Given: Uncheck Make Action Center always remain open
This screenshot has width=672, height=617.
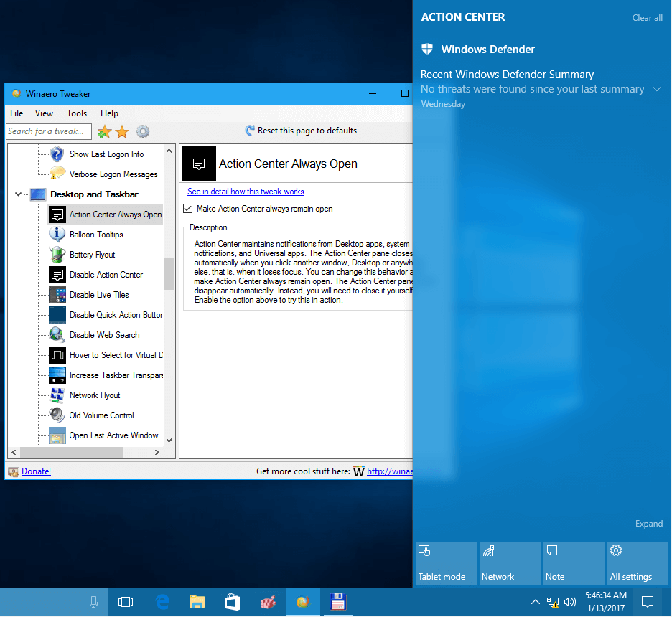Looking at the screenshot, I should 187,209.
